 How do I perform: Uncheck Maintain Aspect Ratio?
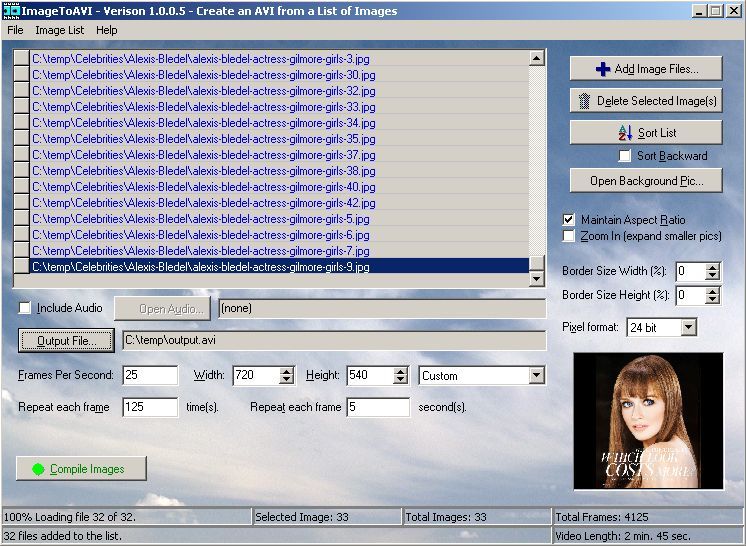point(569,220)
